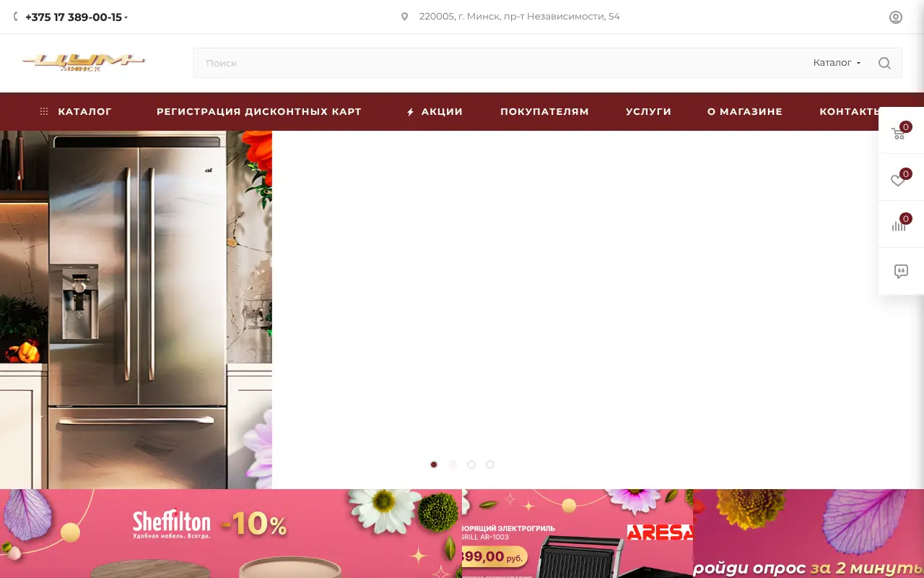Open the favorites heart icon

[899, 180]
